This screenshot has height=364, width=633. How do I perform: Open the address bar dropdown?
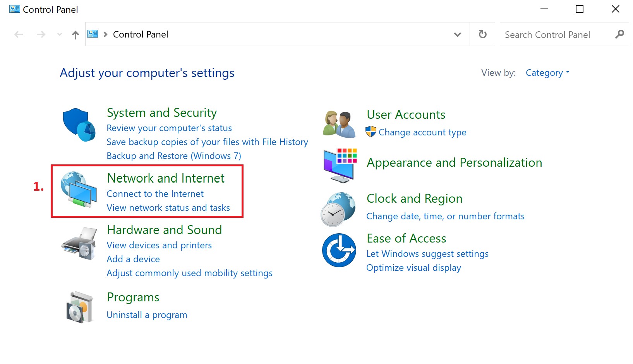[458, 34]
